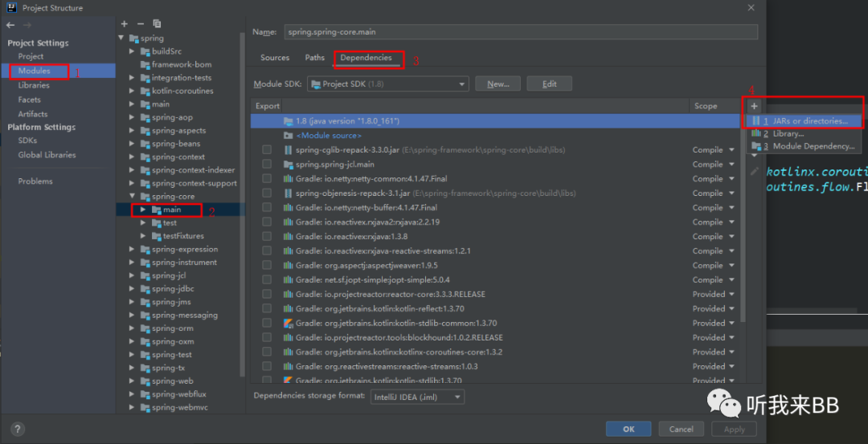Open the Problems section
The image size is (868, 444).
35,181
